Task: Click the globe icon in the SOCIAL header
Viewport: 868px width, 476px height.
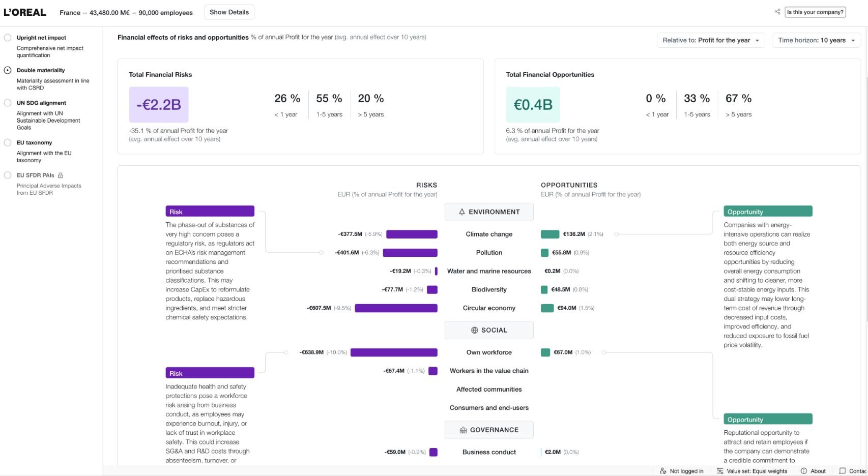Action: click(x=475, y=330)
